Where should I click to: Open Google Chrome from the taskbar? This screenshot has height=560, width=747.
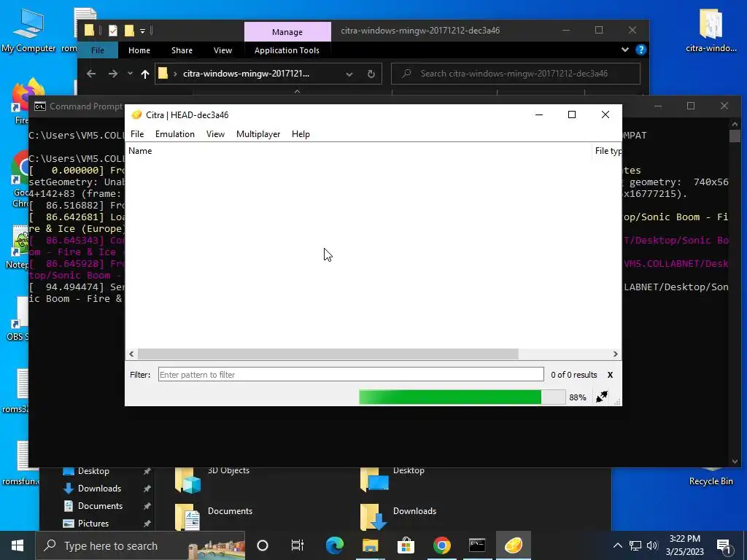click(x=441, y=545)
